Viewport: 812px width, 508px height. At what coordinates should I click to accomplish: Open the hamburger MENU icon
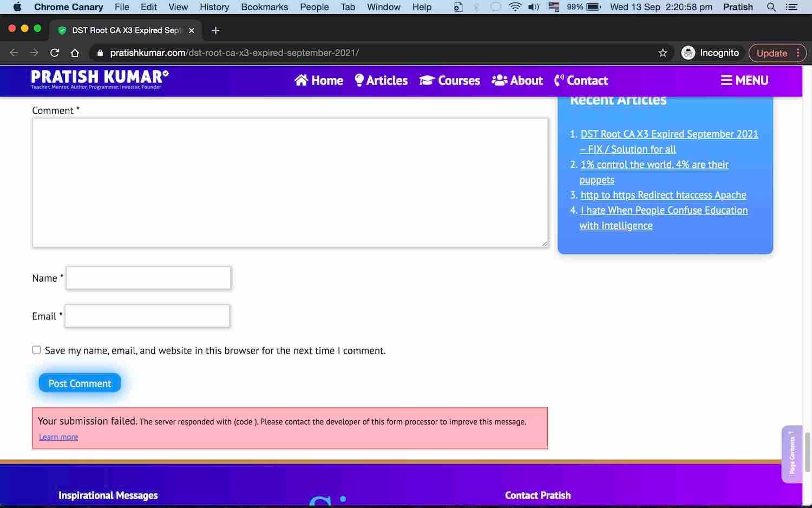pos(727,80)
